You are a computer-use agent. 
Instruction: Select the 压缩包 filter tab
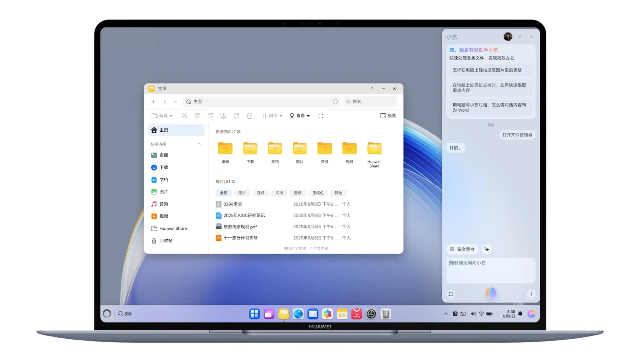[x=318, y=193]
